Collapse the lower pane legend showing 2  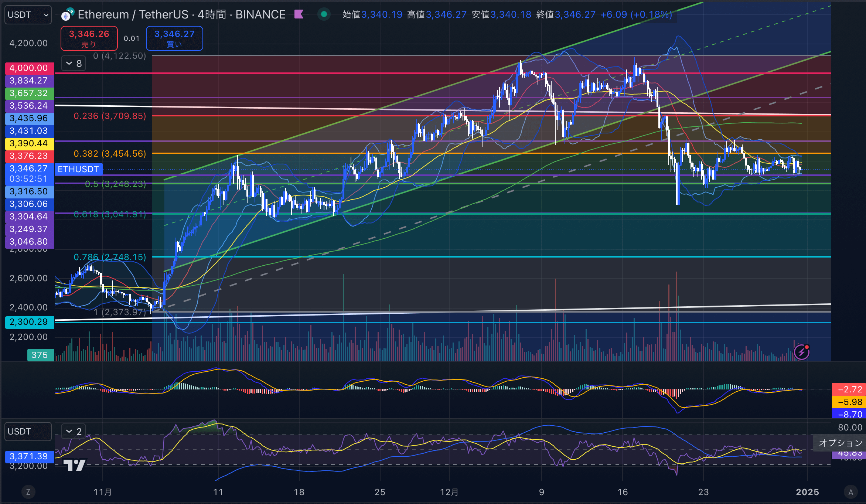pyautogui.click(x=74, y=431)
